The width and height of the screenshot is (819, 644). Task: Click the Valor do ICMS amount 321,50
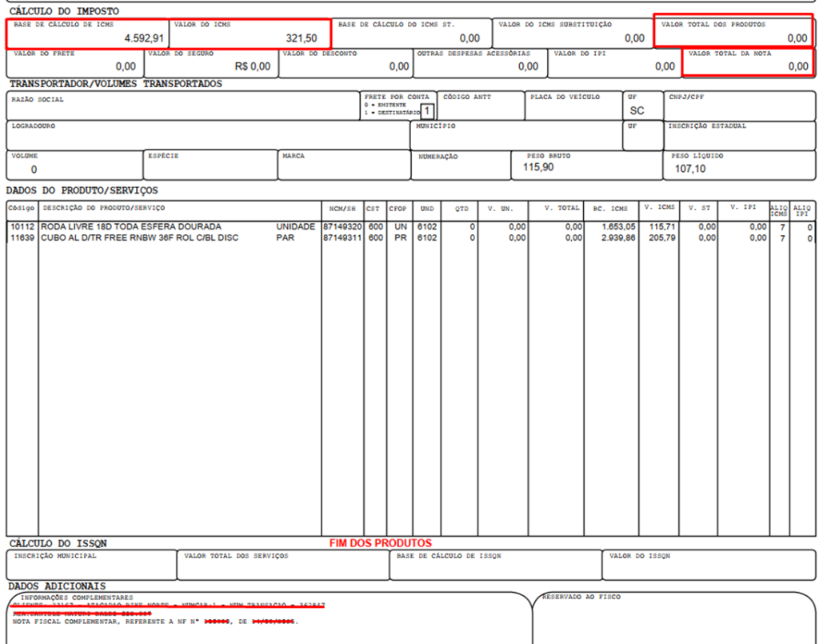[x=302, y=38]
